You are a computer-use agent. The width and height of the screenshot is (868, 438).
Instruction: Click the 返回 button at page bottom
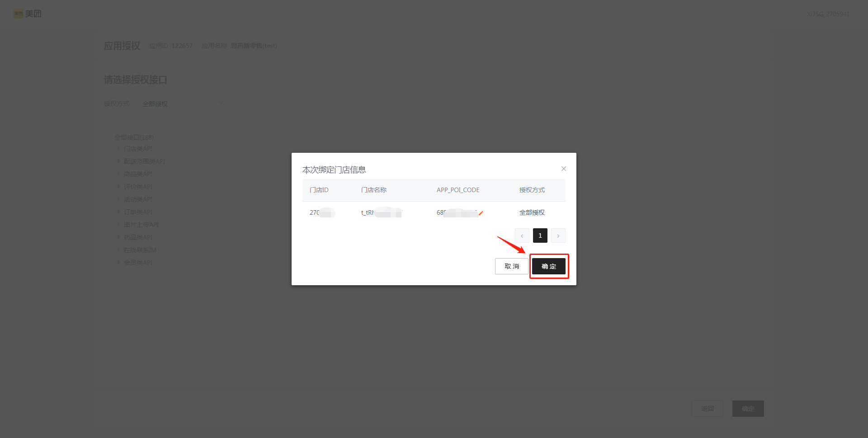point(707,409)
